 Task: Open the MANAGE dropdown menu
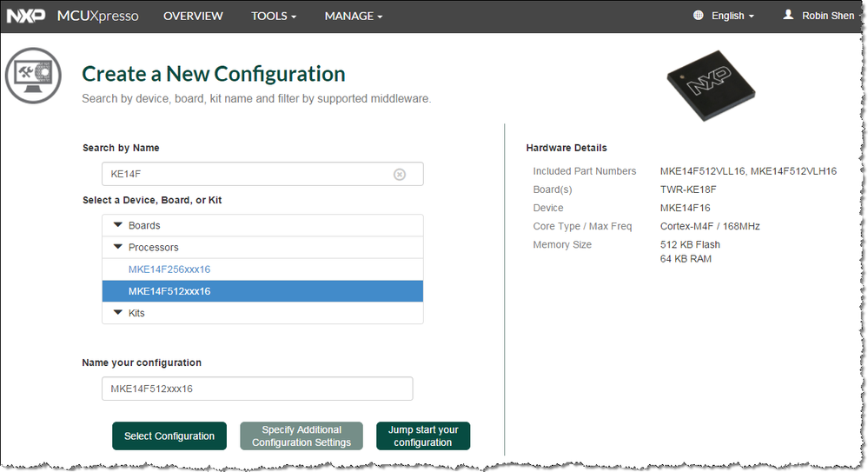point(354,16)
